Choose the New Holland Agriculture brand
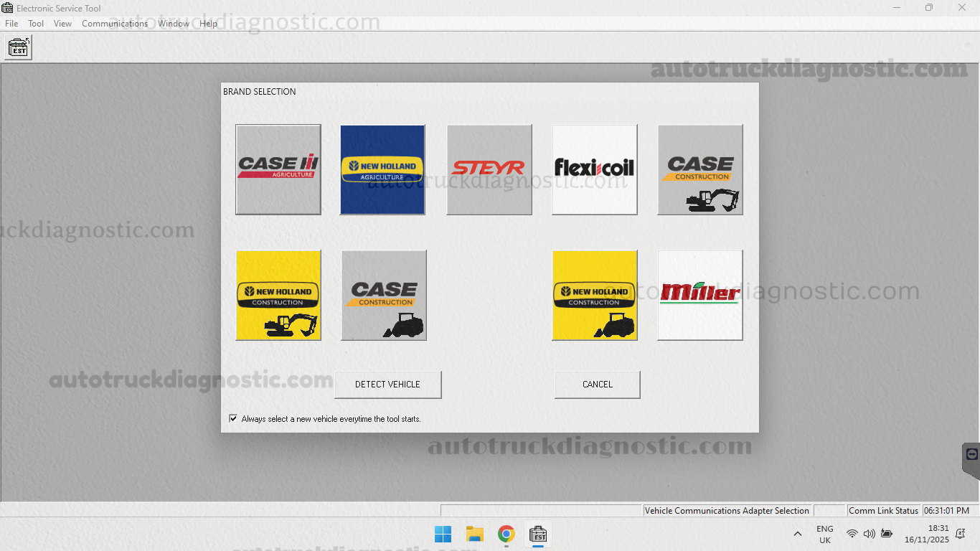Image resolution: width=980 pixels, height=551 pixels. click(x=382, y=169)
